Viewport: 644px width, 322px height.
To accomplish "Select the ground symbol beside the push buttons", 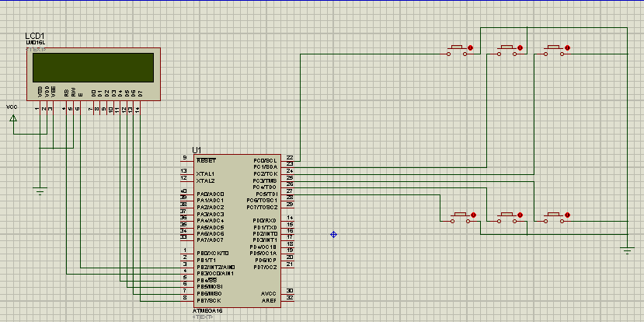I will pos(627,250).
